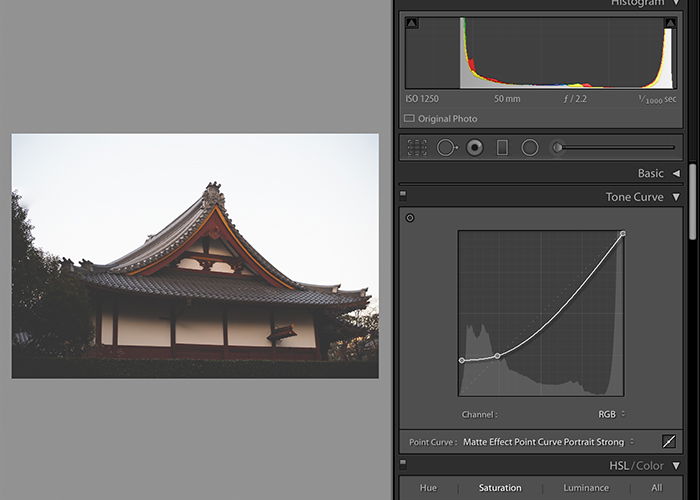Select the Crop Overlay tool
This screenshot has width=700, height=500.
click(x=417, y=147)
